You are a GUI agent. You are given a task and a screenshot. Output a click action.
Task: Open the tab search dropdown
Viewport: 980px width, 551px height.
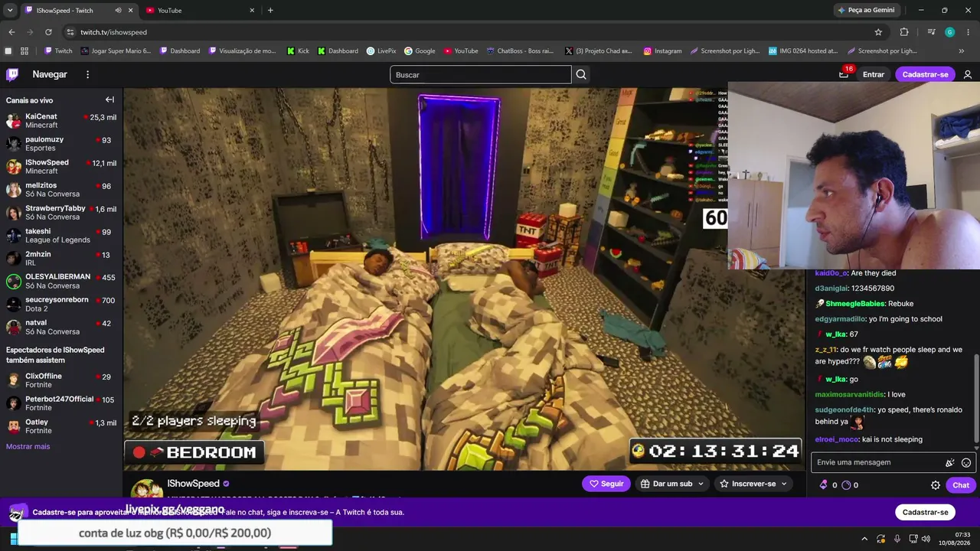pyautogui.click(x=10, y=11)
